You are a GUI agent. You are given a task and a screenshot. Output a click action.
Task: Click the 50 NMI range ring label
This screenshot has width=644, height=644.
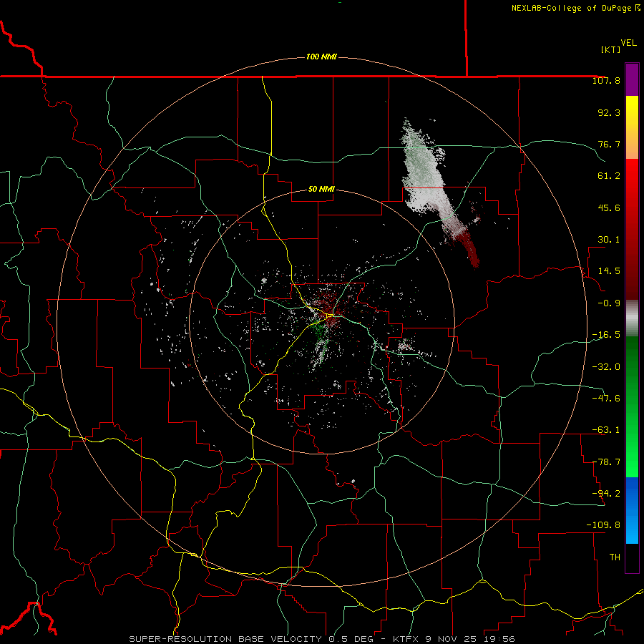click(321, 189)
